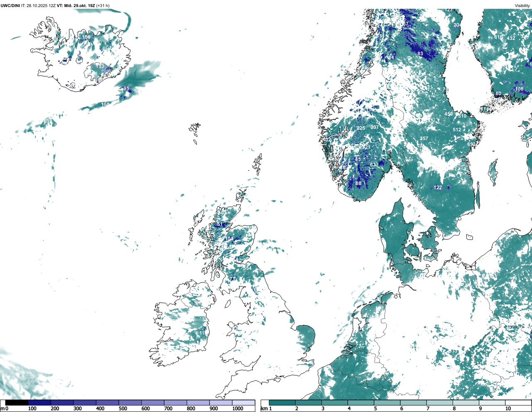Viewport: 532px width, 412px height.
Task: Click the 8–9 km very pale swatch
Action: pyautogui.click(x=465, y=402)
